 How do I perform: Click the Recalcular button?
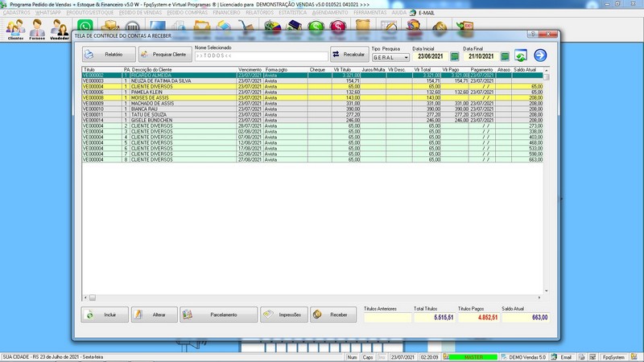point(349,54)
